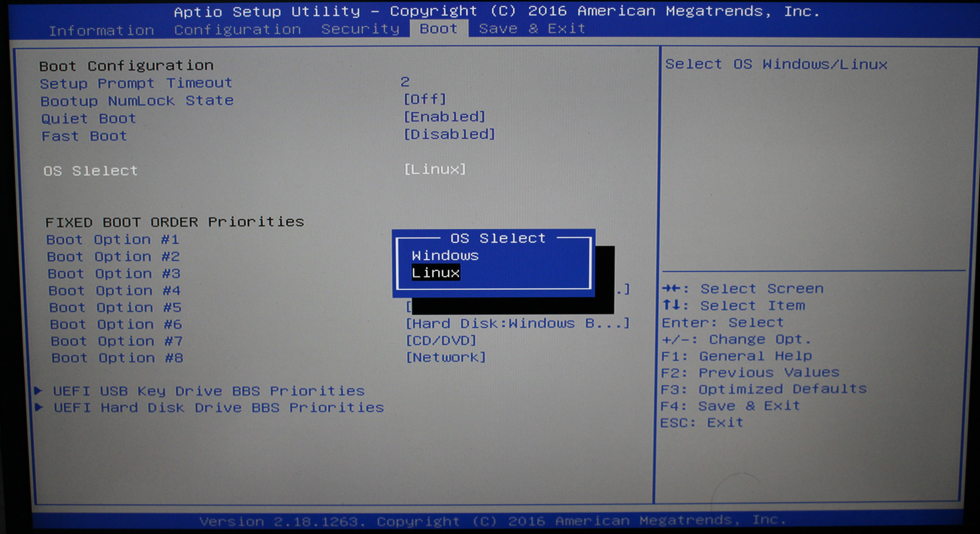
Task: Select Boot Option #8 label
Action: pos(118,358)
